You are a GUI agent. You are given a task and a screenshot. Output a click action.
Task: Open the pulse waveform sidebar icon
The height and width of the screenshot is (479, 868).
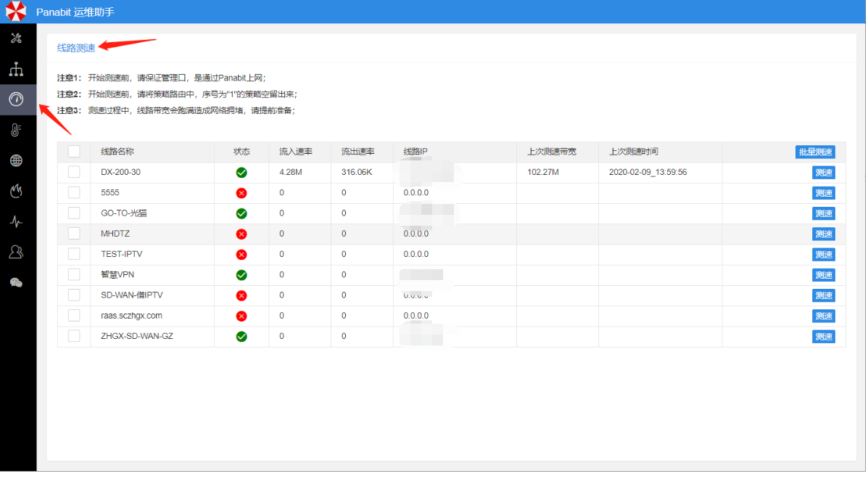[x=16, y=222]
